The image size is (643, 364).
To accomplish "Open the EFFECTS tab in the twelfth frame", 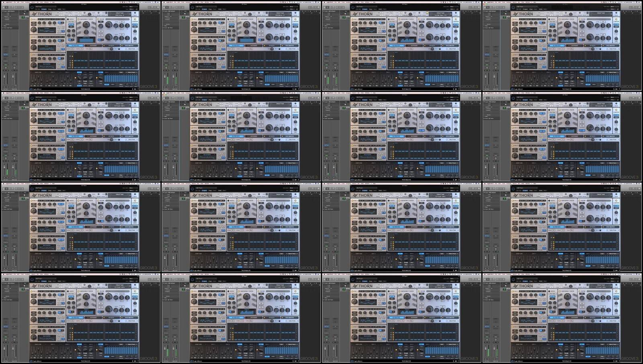I will tap(594, 227).
